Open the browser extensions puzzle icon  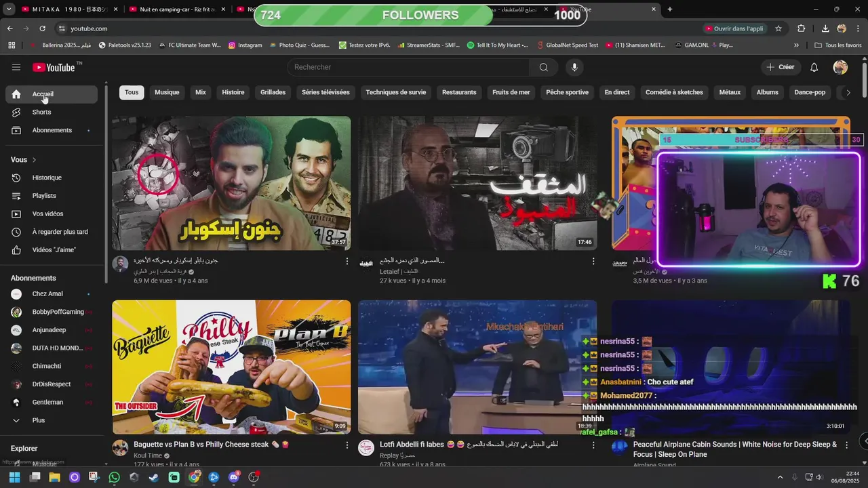tap(802, 28)
